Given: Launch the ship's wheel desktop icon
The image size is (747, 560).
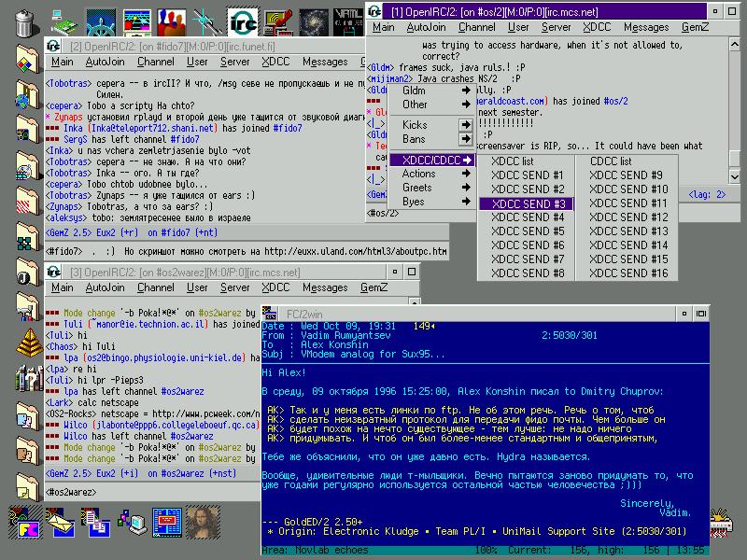Looking at the screenshot, I should pos(101,22).
